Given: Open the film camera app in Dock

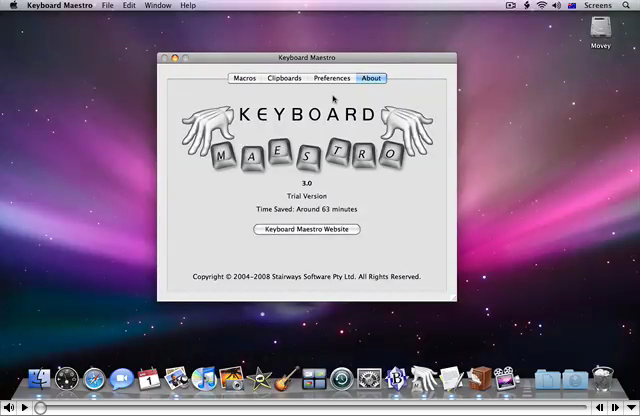Looking at the screenshot, I should click(506, 378).
